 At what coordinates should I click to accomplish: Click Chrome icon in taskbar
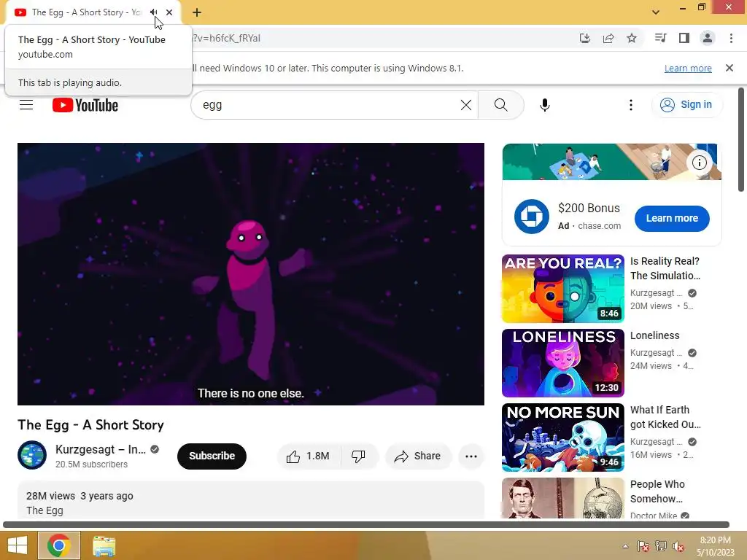click(x=59, y=545)
